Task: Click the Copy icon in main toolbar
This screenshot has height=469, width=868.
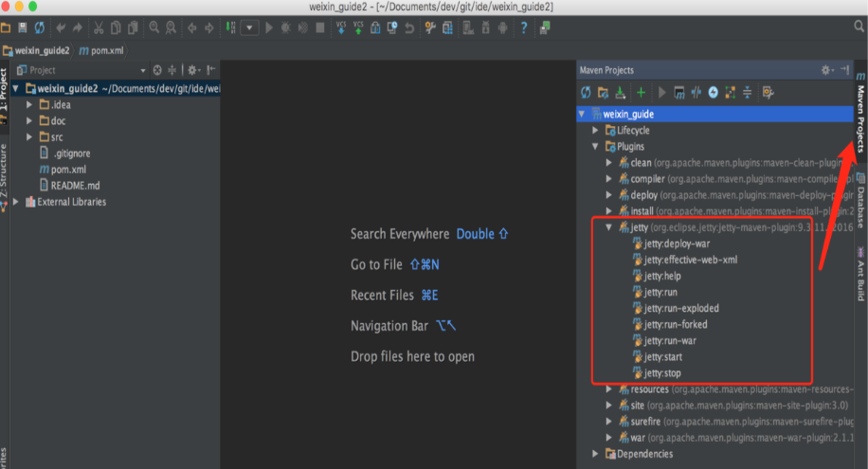Action: tap(116, 27)
